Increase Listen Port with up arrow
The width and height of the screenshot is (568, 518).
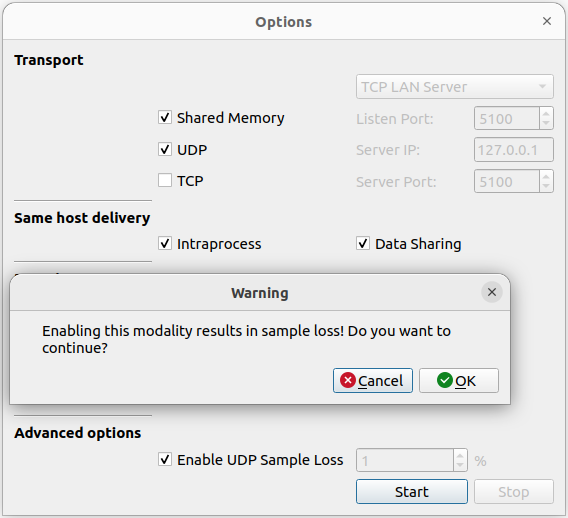[x=546, y=113]
